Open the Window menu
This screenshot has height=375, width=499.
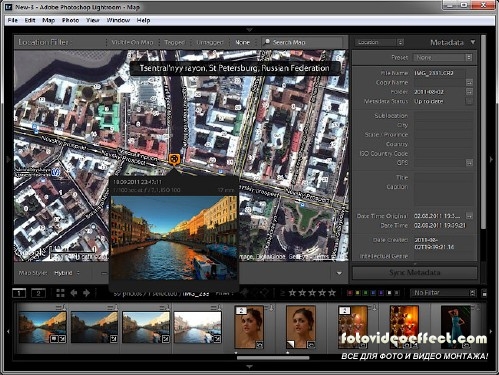tap(118, 20)
